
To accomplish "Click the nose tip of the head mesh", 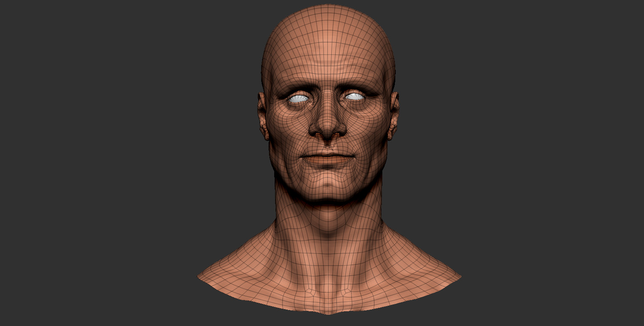I will [x=327, y=128].
